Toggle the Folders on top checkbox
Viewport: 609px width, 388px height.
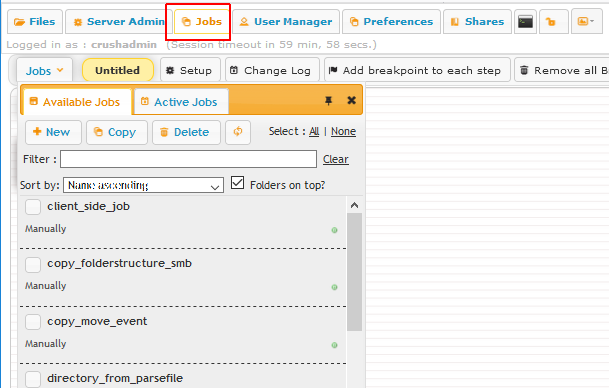pos(237,183)
